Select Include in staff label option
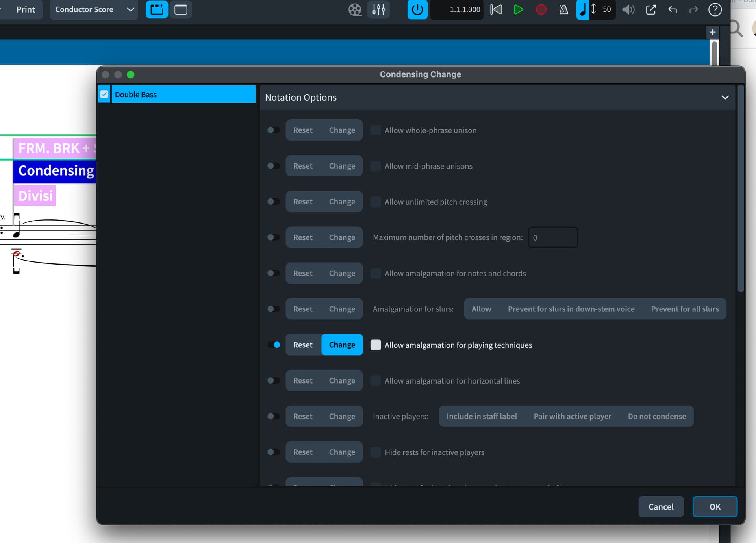The width and height of the screenshot is (756, 543). 482,416
